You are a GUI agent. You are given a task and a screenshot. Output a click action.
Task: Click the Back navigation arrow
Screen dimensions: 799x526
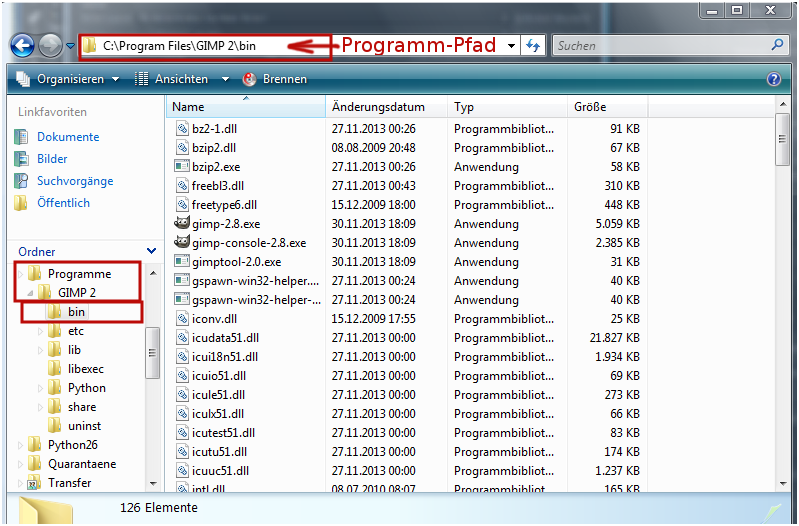[x=22, y=46]
